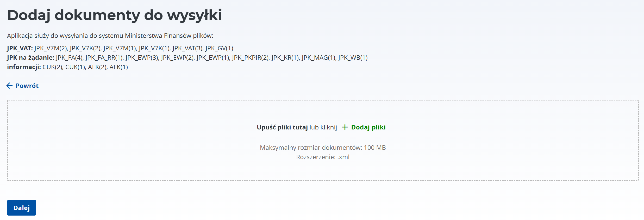This screenshot has height=220, width=644.
Task: Open file picker via Dodaj pliki
Action: click(x=368, y=127)
